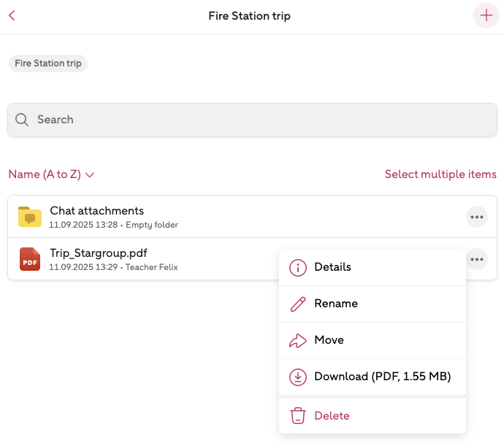Open the Trip_Stargroup.pdf file name
Image resolution: width=504 pixels, height=443 pixels.
(99, 253)
